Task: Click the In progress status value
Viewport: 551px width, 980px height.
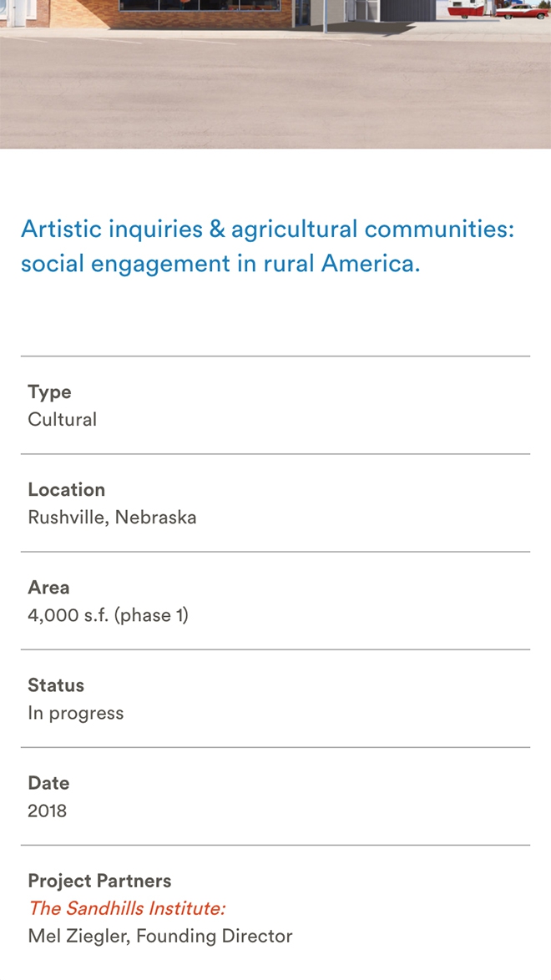Action: (76, 713)
